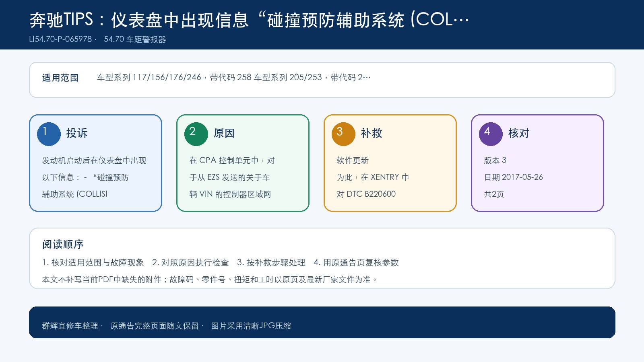Viewport: 644px width, 362px height.
Task: Click line 发动机启动后在仪表盘中出现
Action: [94, 160]
